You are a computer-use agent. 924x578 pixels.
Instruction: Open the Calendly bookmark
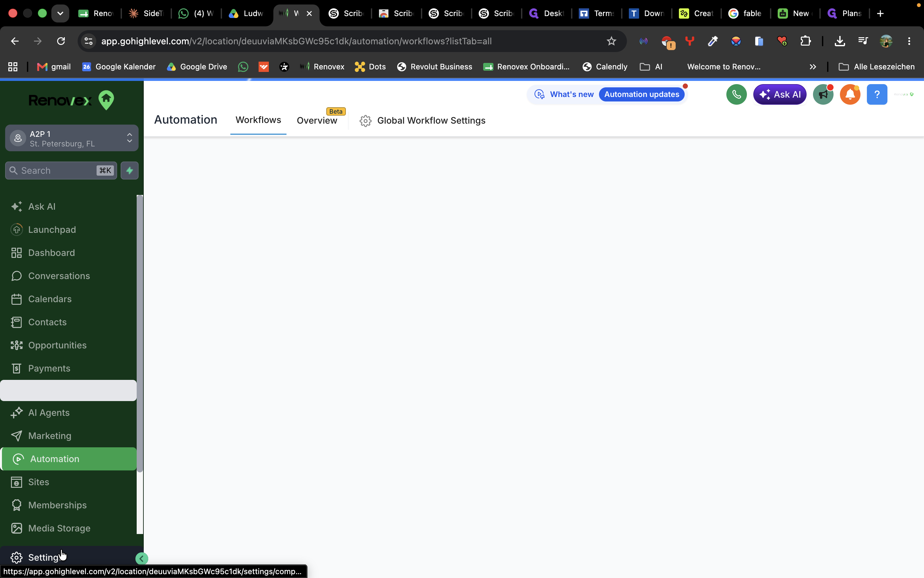(605, 66)
